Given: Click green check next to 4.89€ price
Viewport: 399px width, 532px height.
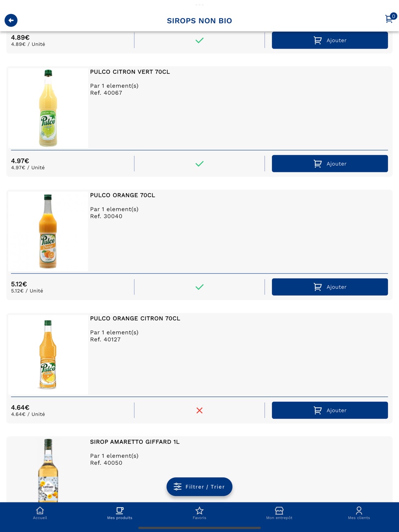Looking at the screenshot, I should coord(199,40).
